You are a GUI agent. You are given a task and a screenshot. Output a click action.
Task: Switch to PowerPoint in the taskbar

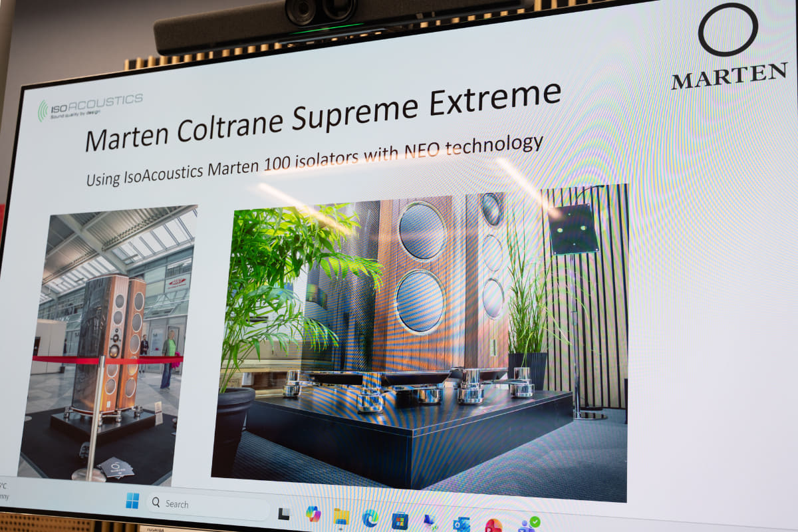tap(493, 525)
